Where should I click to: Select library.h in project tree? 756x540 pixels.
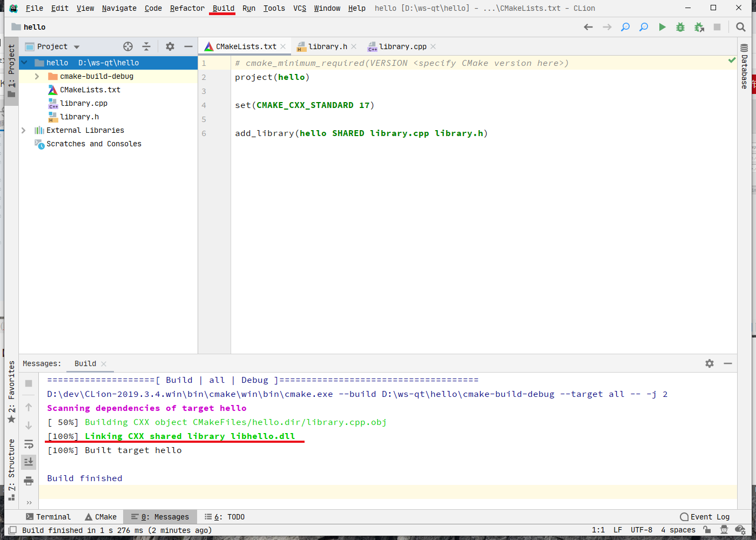79,117
